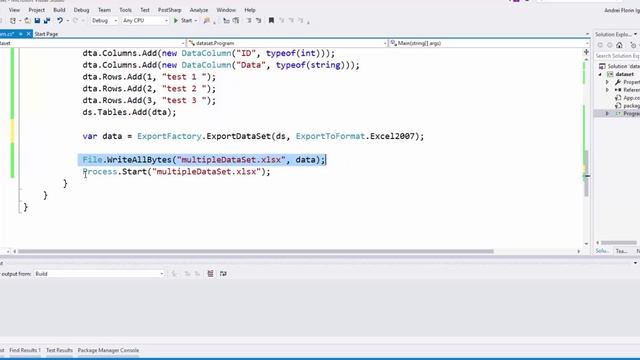Click the Solution Explorer horizontal scrollbar
Viewport: 640px width, 360px height.
pos(618,243)
